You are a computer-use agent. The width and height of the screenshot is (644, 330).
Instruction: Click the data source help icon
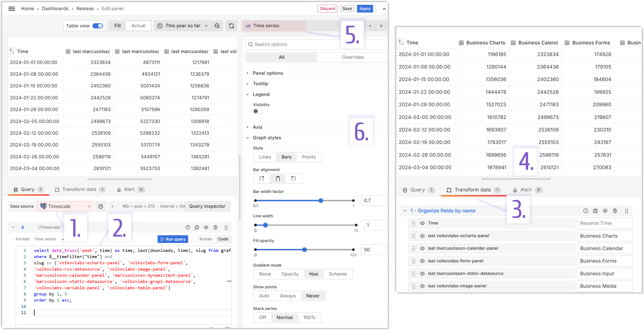click(101, 207)
